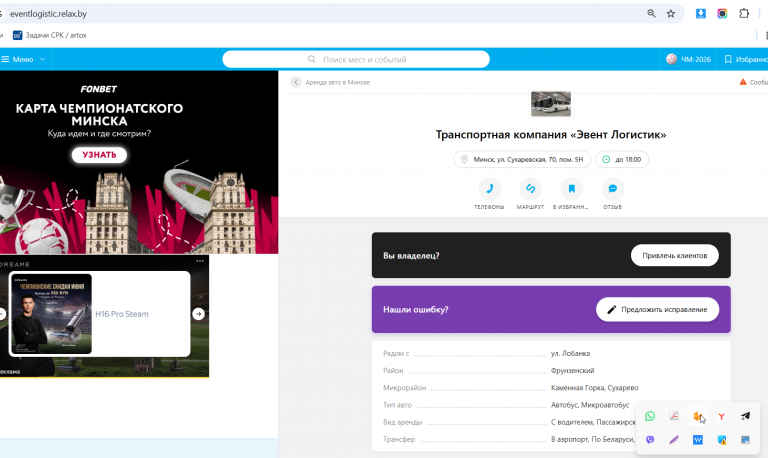Expand the chevron next to Меню

point(43,59)
